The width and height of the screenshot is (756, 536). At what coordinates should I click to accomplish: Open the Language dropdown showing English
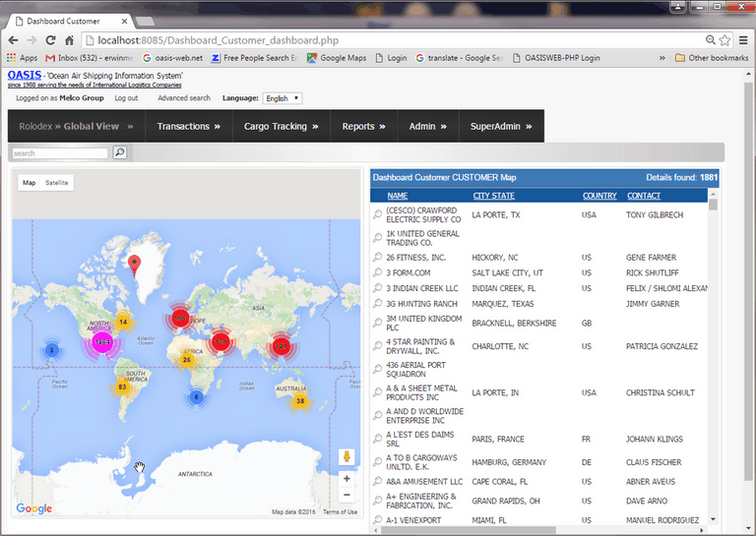tap(283, 98)
